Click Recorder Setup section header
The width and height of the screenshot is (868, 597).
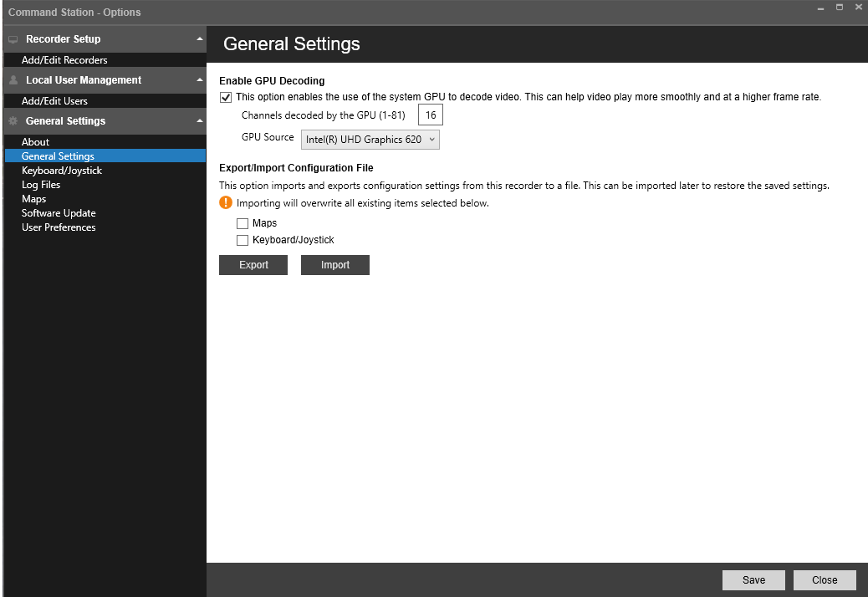tap(105, 39)
